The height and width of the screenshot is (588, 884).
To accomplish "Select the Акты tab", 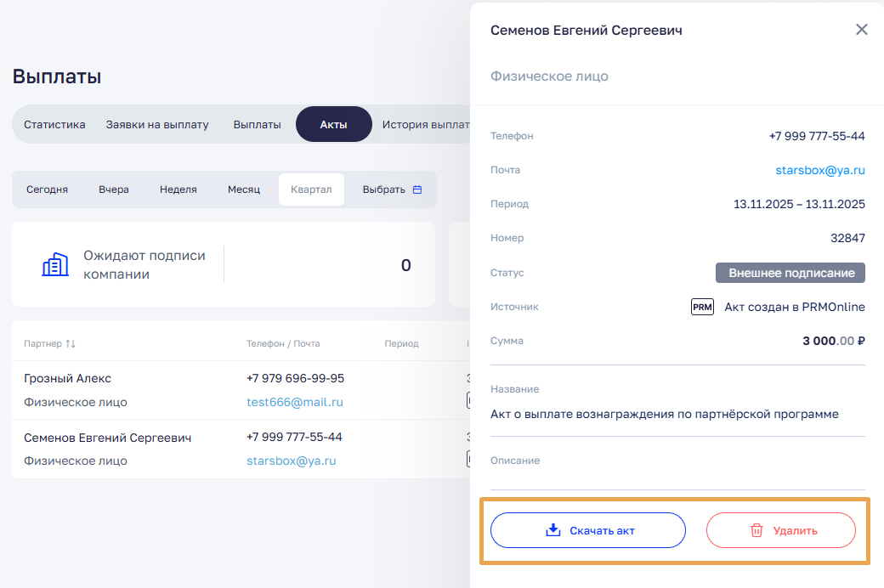I will [x=333, y=124].
